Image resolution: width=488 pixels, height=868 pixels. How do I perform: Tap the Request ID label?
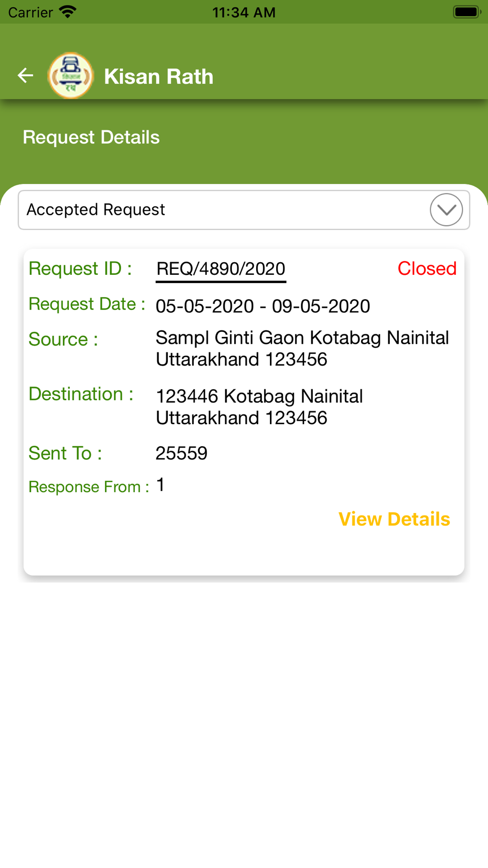[x=80, y=269]
